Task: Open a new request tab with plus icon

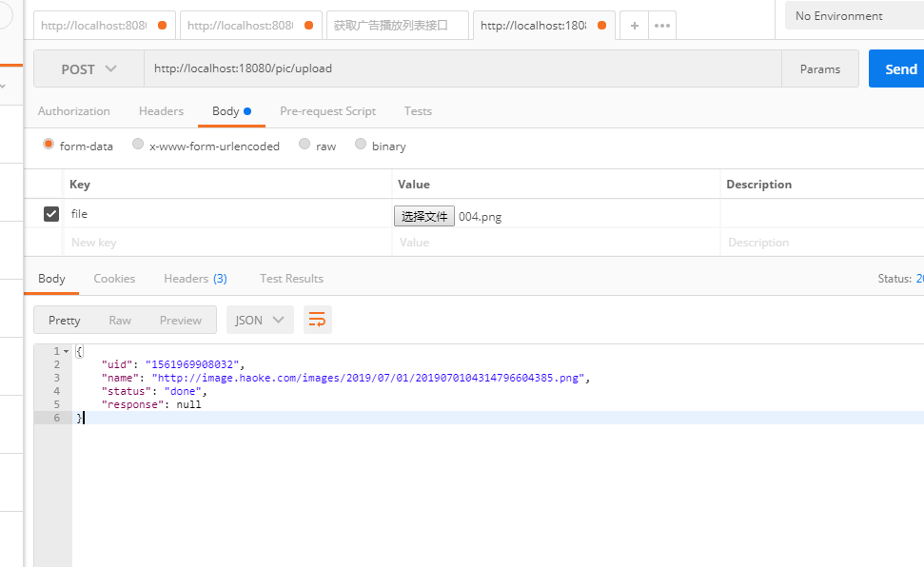Action: tap(634, 26)
